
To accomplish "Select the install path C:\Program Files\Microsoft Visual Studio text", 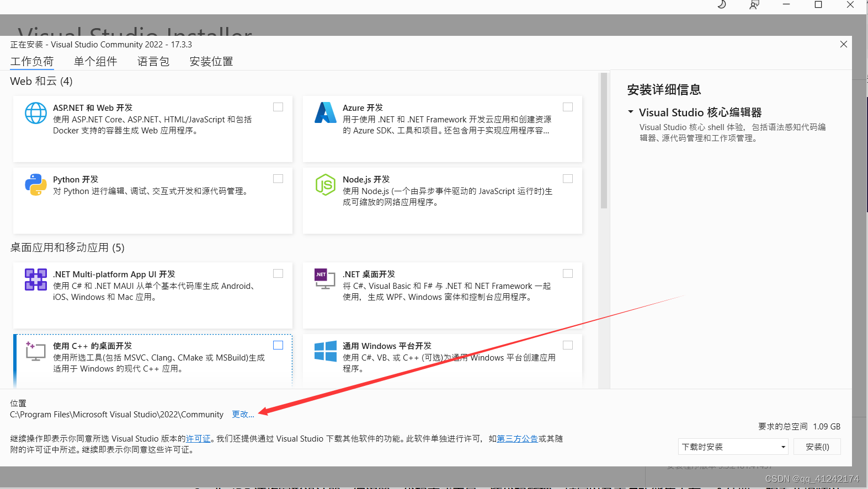I will click(116, 415).
